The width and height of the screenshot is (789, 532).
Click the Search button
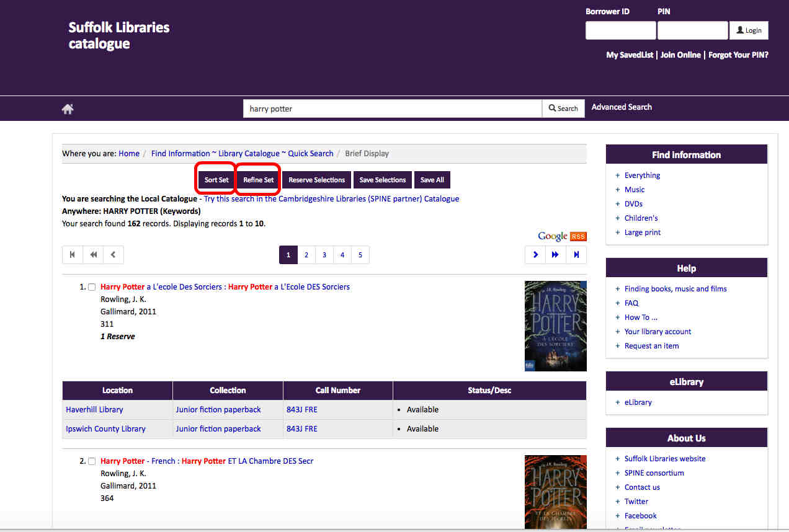(563, 109)
